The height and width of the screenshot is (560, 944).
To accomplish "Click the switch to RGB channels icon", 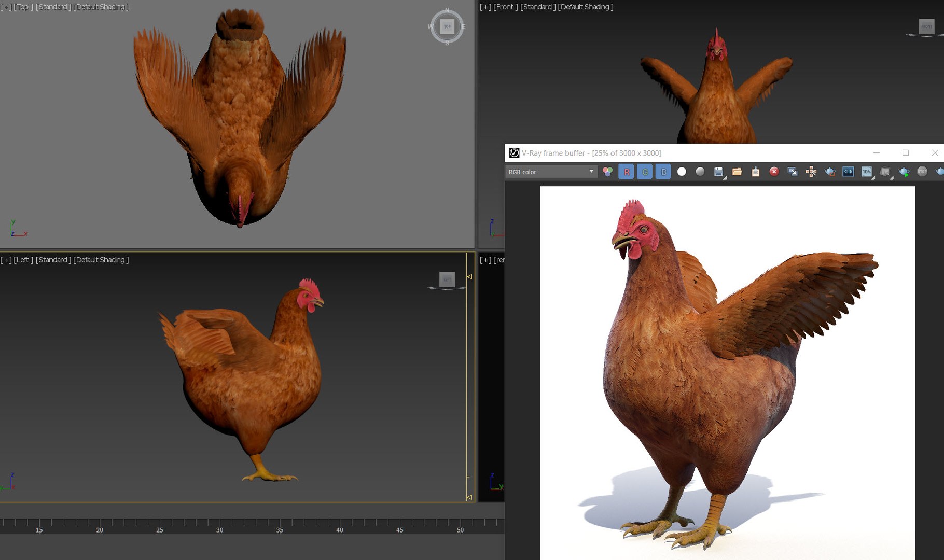I will (608, 172).
